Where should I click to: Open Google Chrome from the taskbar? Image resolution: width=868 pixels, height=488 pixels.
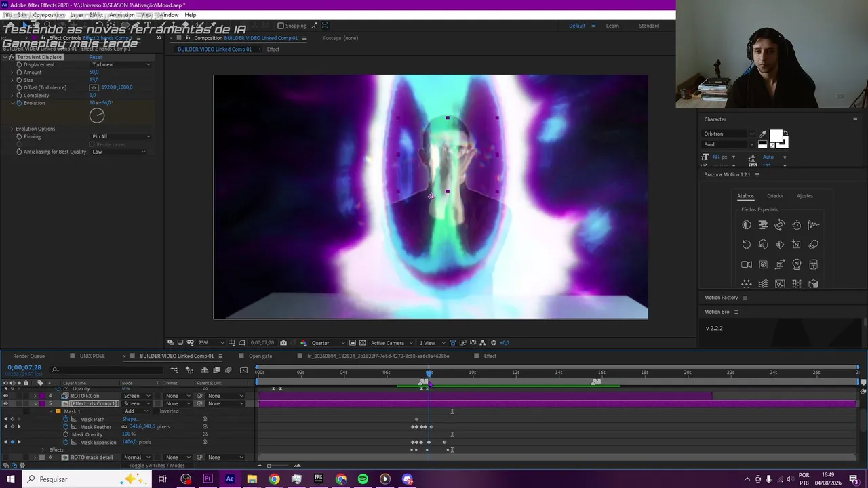274,479
